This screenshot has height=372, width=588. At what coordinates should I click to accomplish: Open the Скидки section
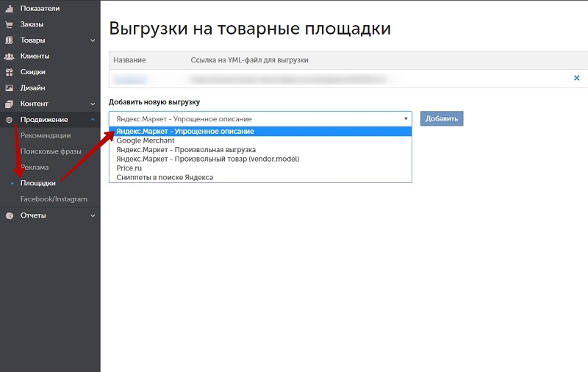point(33,72)
